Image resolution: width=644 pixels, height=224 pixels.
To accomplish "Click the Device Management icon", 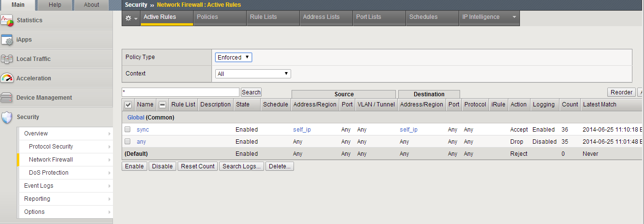I will click(x=7, y=98).
